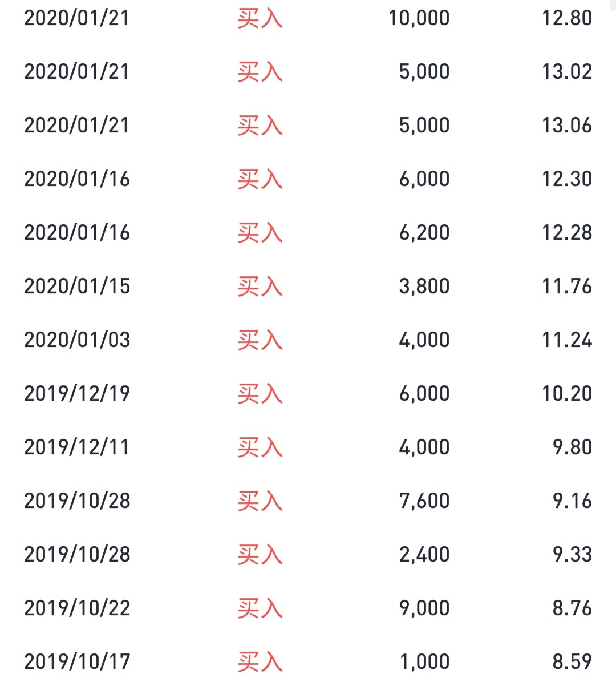Select the 8.76 price cell
Viewport: 616px width, 694px height.
click(572, 608)
